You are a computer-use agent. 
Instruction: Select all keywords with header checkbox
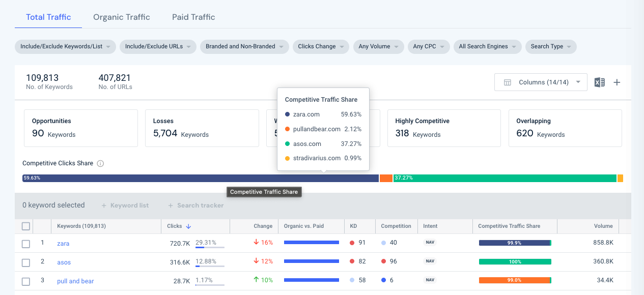[x=26, y=226]
